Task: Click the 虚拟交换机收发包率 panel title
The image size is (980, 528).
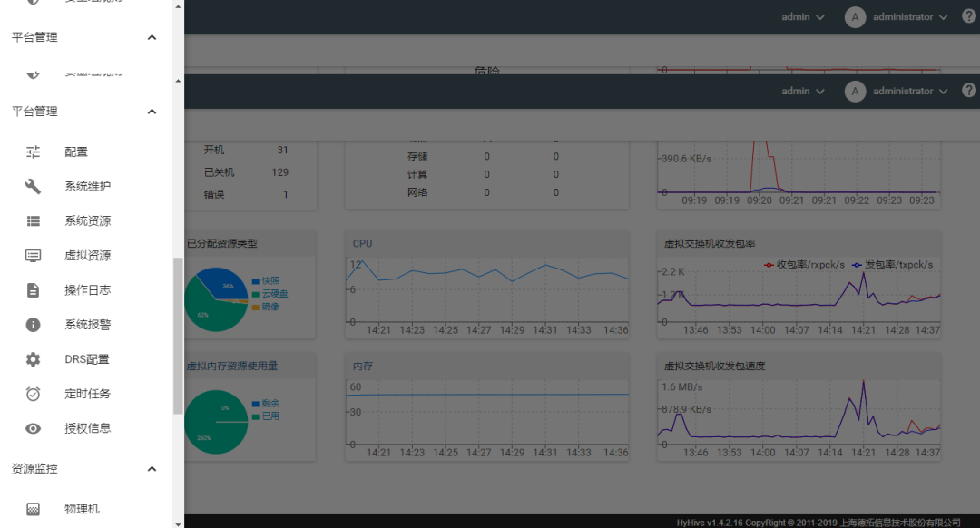Action: (710, 244)
